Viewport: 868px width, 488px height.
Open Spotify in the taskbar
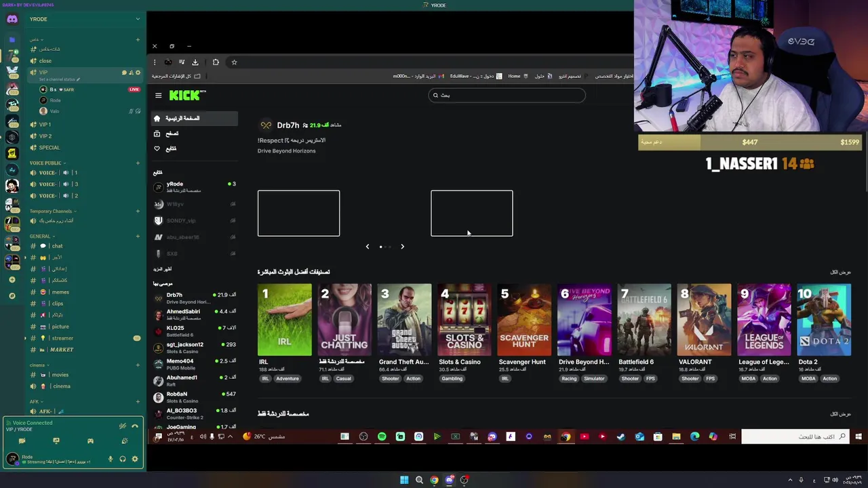point(382,436)
